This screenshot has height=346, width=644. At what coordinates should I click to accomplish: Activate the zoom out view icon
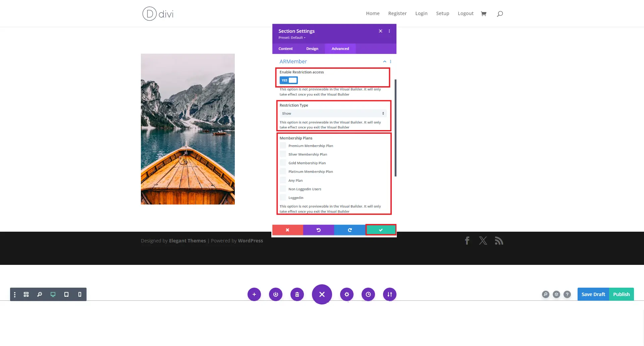40,294
